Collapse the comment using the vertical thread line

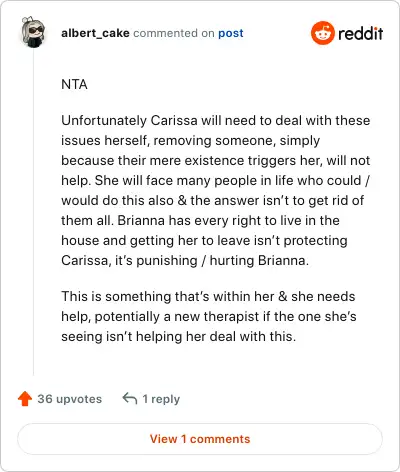point(33,213)
